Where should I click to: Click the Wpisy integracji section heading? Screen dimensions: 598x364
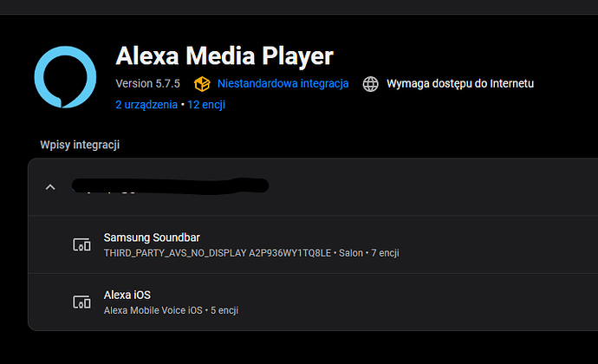80,145
